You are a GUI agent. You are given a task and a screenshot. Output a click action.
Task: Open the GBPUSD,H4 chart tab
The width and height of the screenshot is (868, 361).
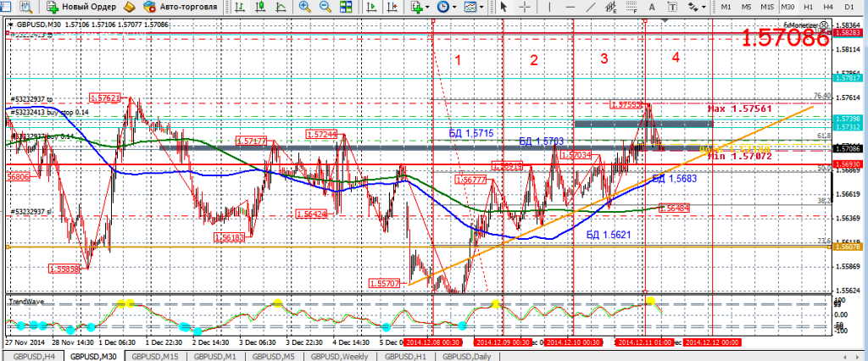(x=32, y=356)
